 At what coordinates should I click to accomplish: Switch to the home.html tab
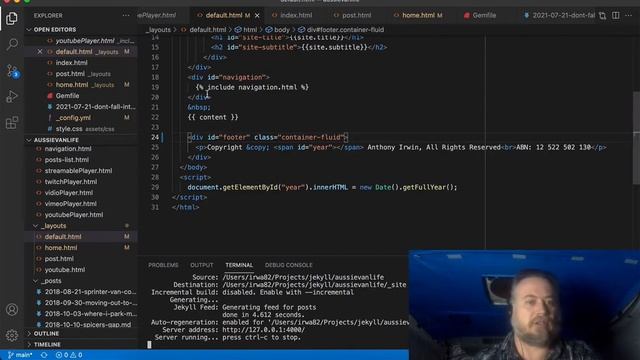tap(418, 16)
